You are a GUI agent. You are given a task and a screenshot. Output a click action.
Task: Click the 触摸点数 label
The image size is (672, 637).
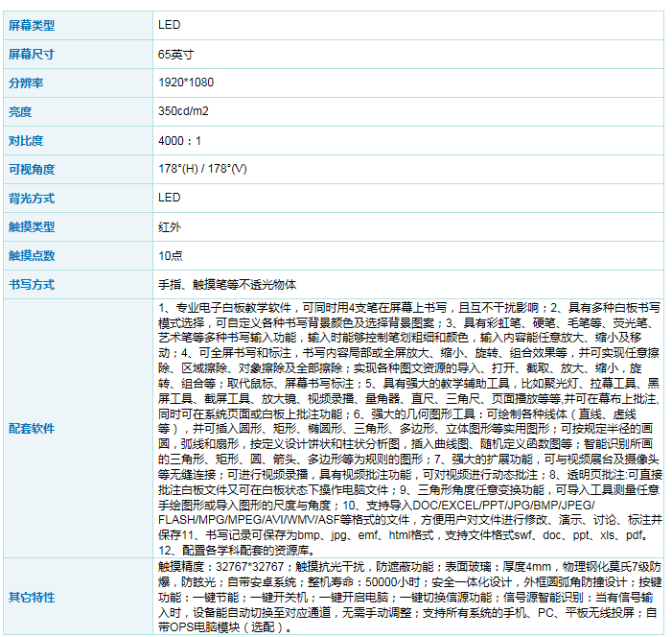point(32,255)
